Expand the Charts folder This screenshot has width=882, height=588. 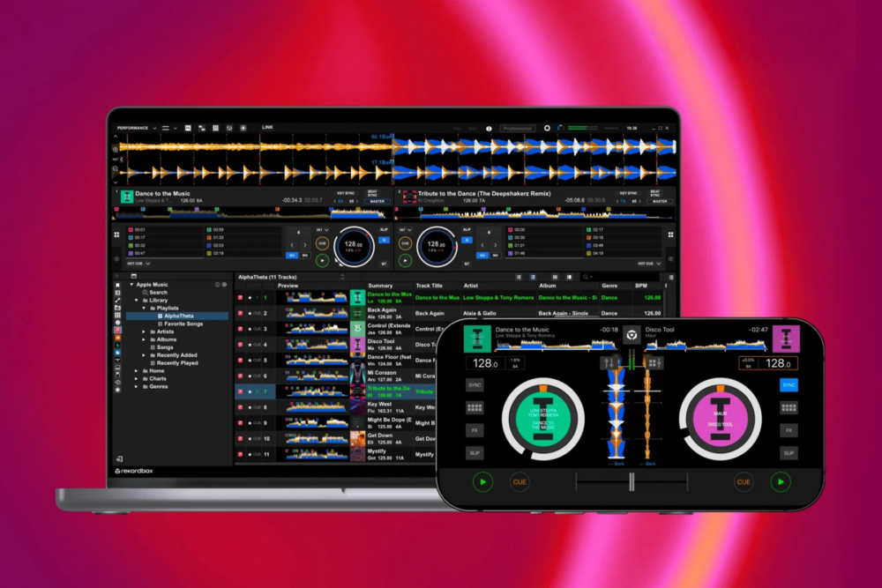[136, 379]
